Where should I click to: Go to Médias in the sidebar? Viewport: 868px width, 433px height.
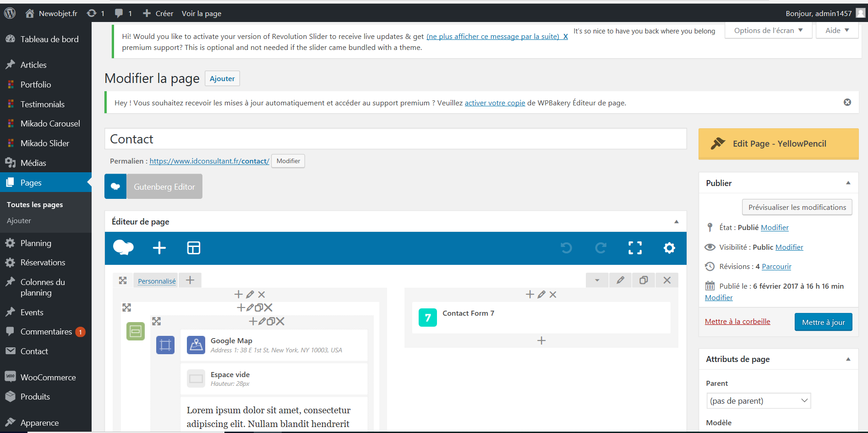33,163
